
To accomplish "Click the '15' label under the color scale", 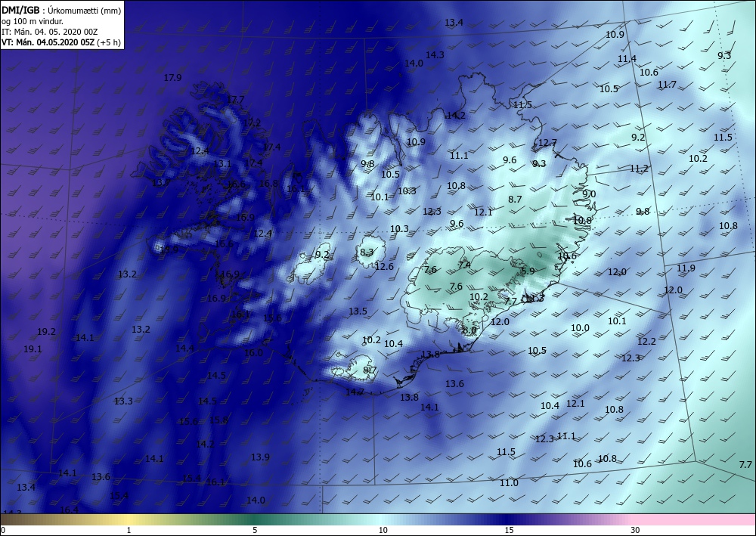I will (x=509, y=530).
